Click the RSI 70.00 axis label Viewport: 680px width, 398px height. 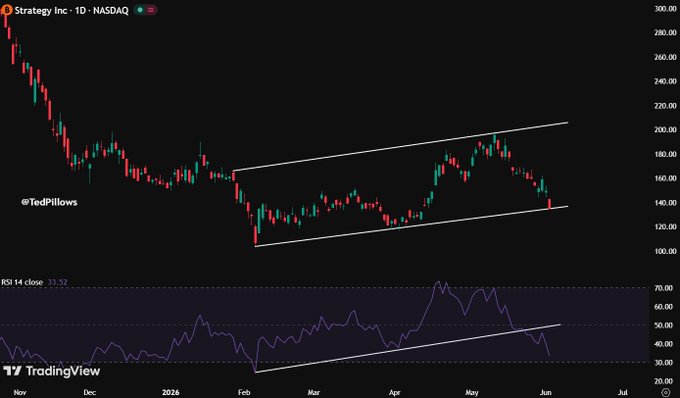[665, 288]
